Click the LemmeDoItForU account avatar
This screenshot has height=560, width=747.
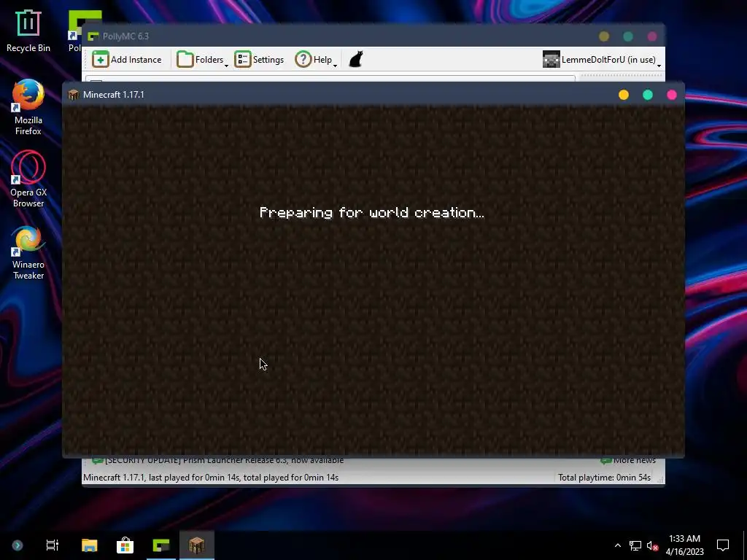pyautogui.click(x=551, y=60)
